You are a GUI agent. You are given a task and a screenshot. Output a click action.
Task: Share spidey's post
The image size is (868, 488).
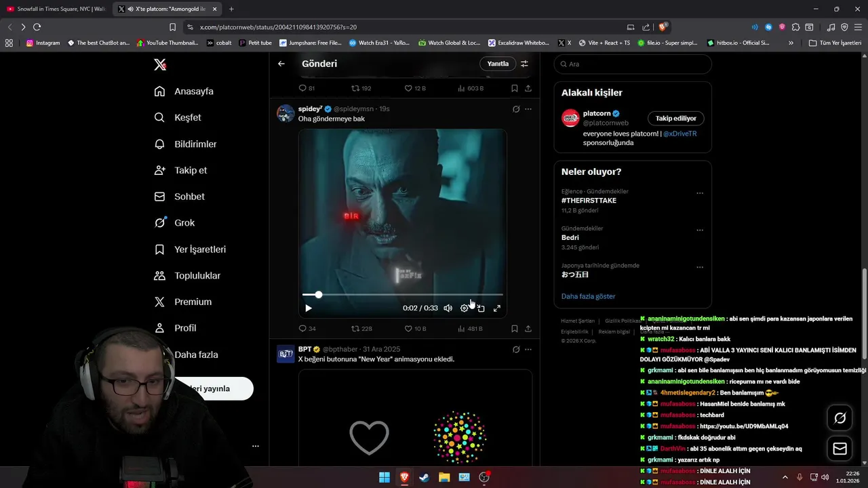pyautogui.click(x=528, y=329)
